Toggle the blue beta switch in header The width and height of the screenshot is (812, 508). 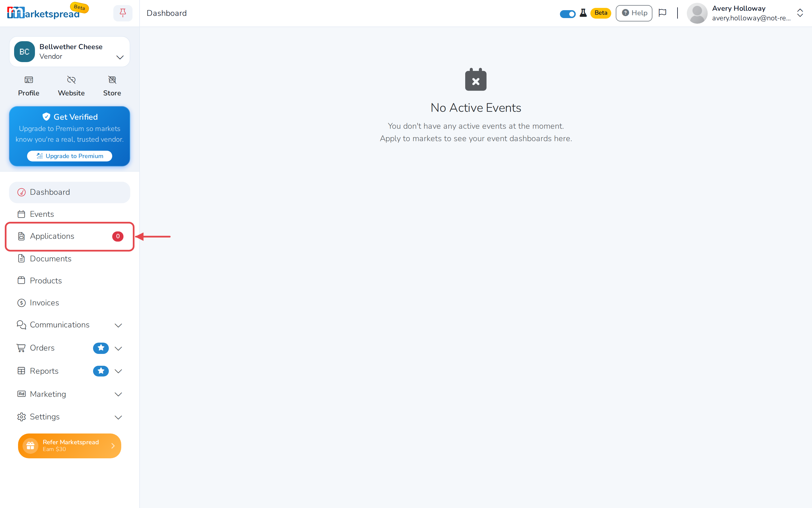coord(567,14)
